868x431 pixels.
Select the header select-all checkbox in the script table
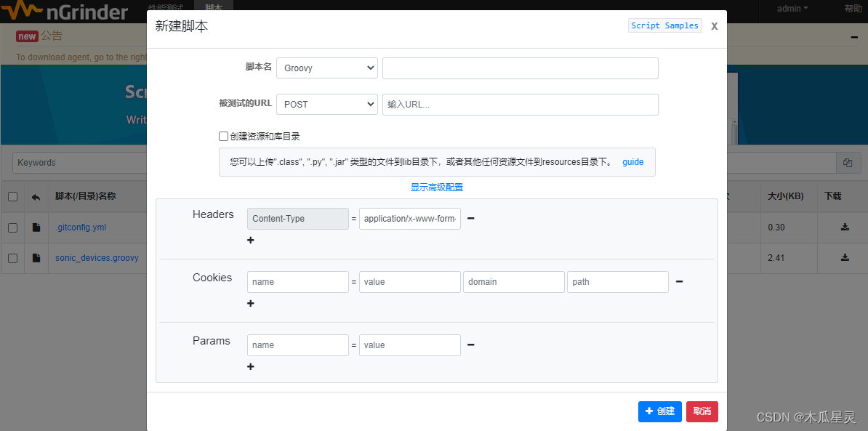(12, 196)
